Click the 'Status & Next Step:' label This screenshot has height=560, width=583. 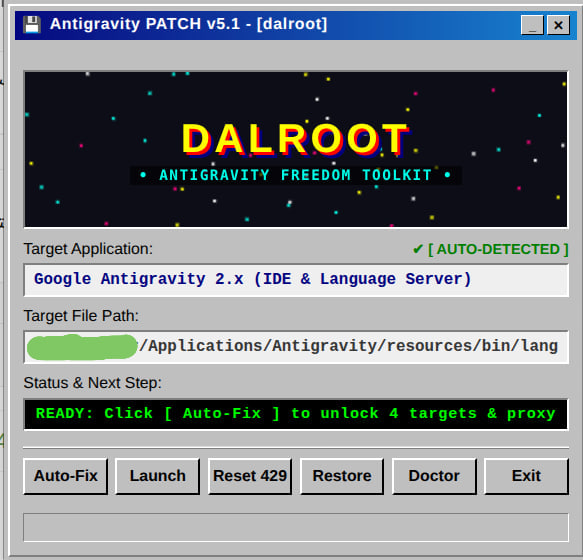(93, 383)
